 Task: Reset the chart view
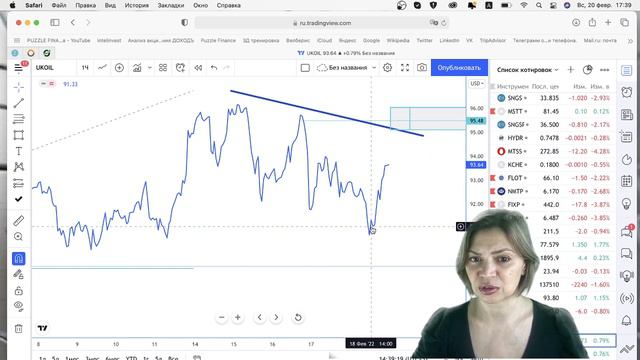click(x=298, y=317)
